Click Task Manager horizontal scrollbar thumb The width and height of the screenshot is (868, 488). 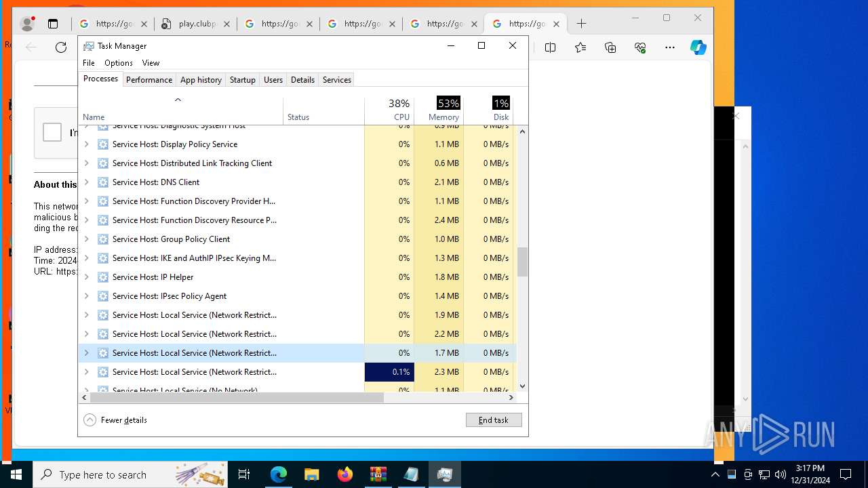point(237,398)
